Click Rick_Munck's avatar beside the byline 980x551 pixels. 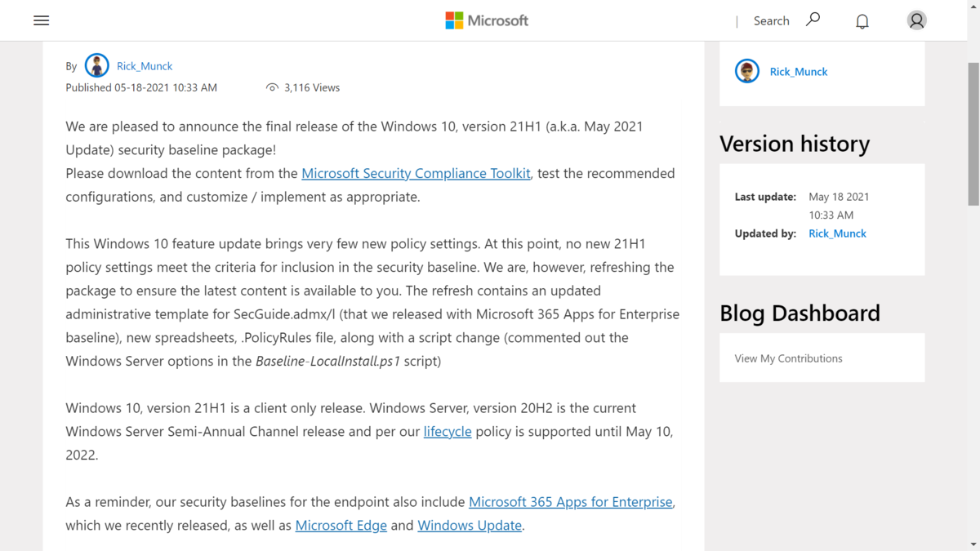tap(96, 65)
